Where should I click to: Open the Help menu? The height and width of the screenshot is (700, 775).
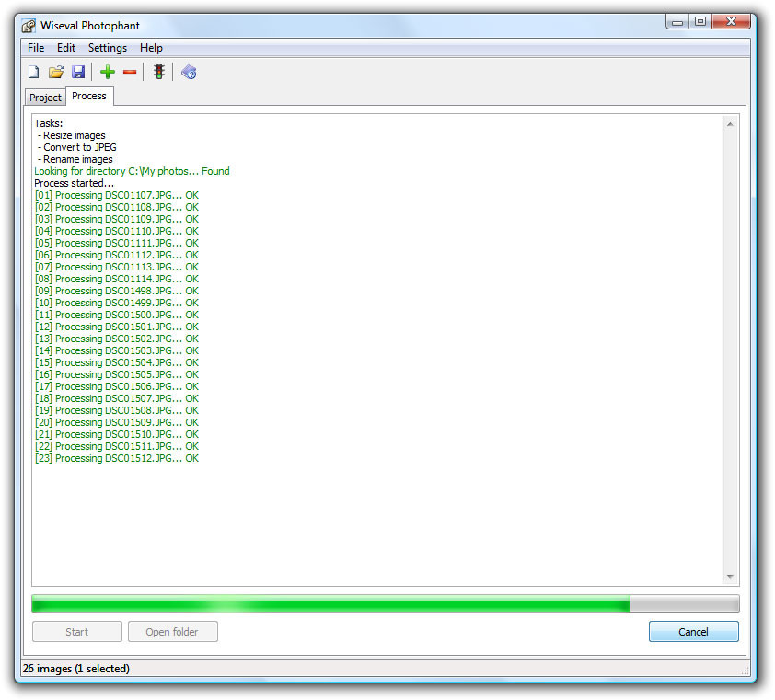click(151, 48)
